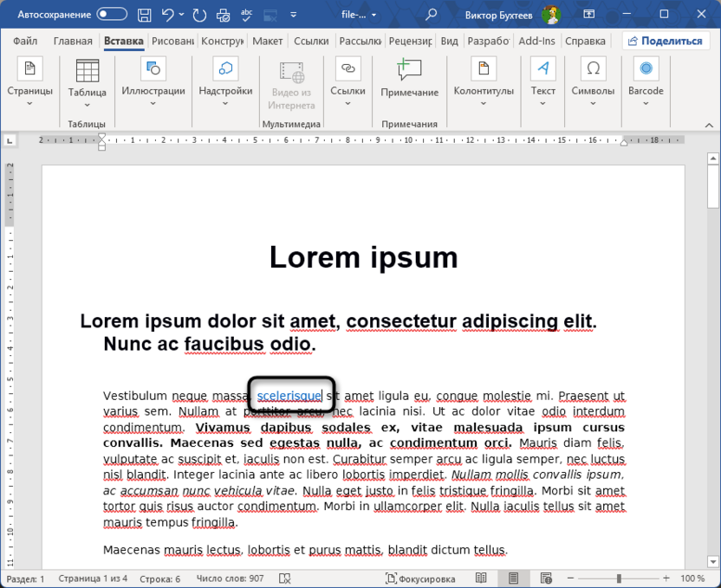Click the scelerisque hyperlink
The image size is (721, 588).
[x=289, y=396]
